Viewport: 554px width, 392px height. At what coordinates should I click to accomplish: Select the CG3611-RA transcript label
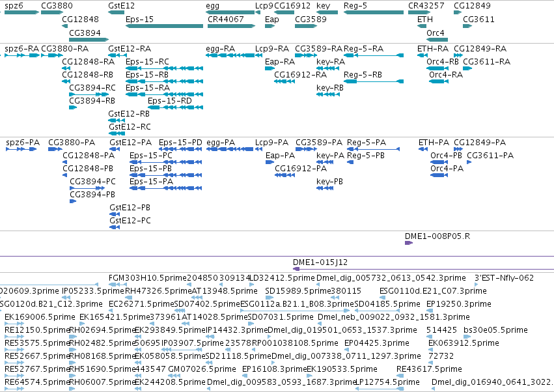click(x=486, y=61)
